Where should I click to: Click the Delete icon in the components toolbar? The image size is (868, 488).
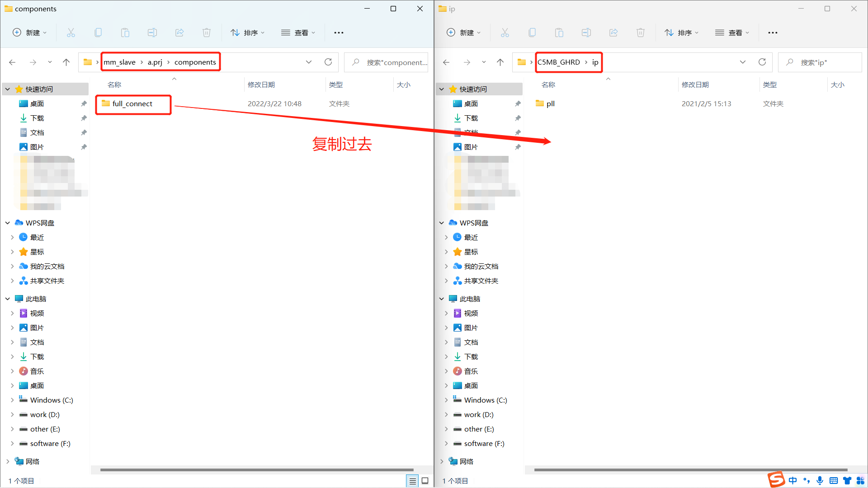pos(207,32)
